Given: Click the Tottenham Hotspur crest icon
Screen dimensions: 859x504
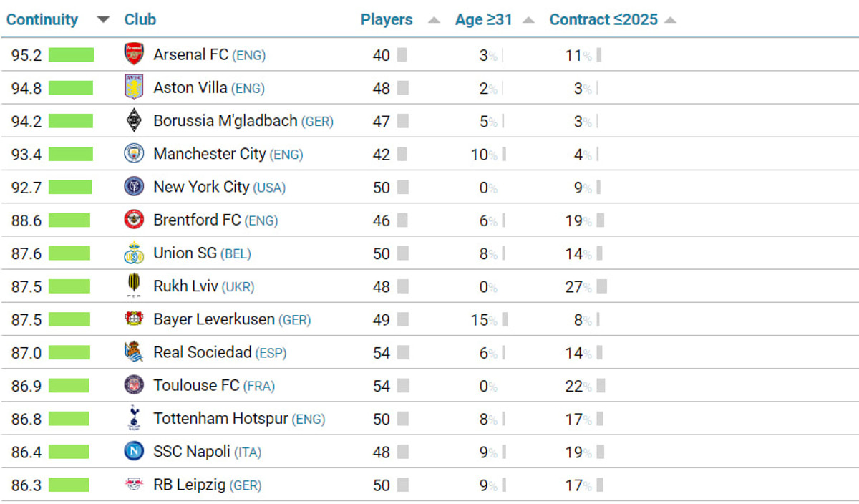Looking at the screenshot, I should coord(133,418).
